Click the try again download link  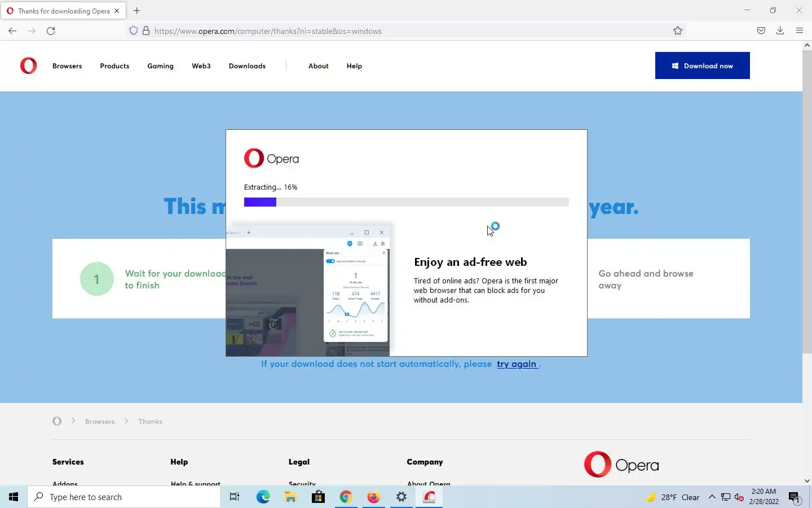click(x=517, y=364)
